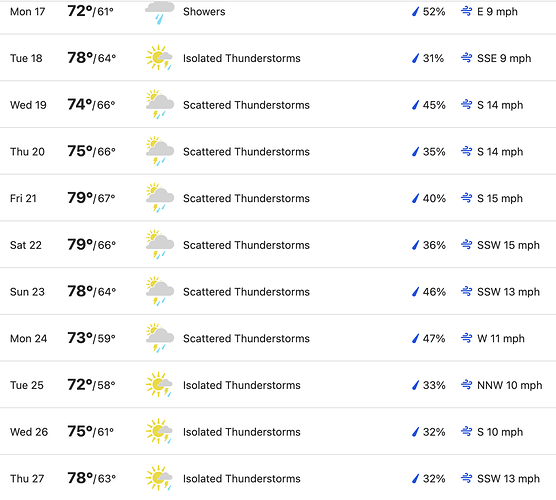This screenshot has height=500, width=556.
Task: Expand the Wed 26 forecast row
Action: point(278,432)
